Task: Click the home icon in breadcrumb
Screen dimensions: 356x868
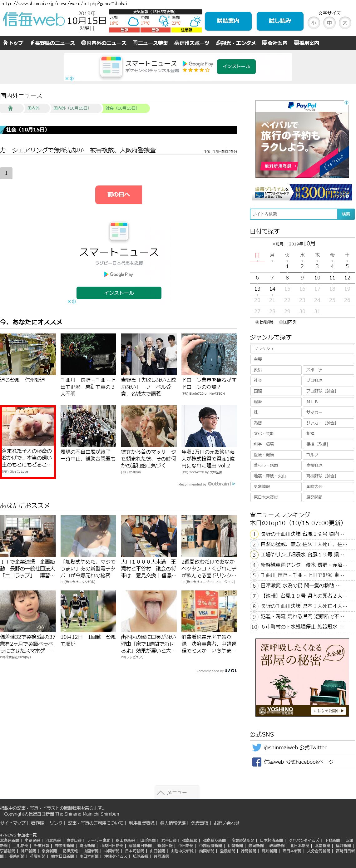Action: [x=10, y=108]
